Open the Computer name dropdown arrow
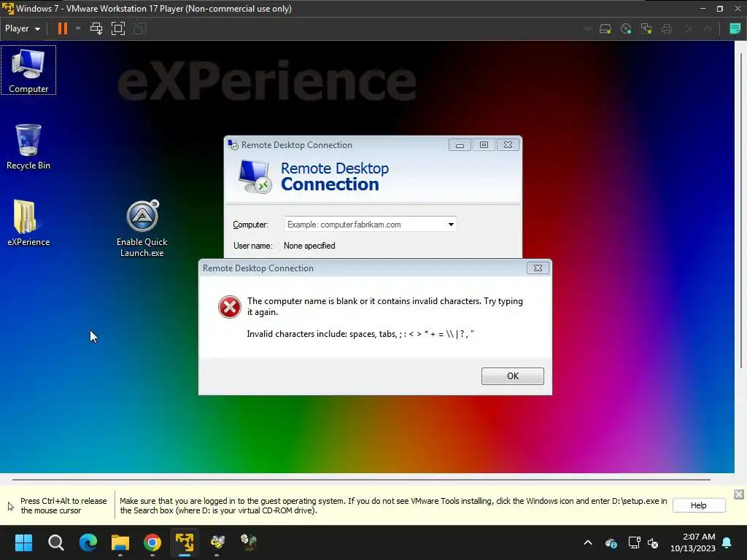 451,225
